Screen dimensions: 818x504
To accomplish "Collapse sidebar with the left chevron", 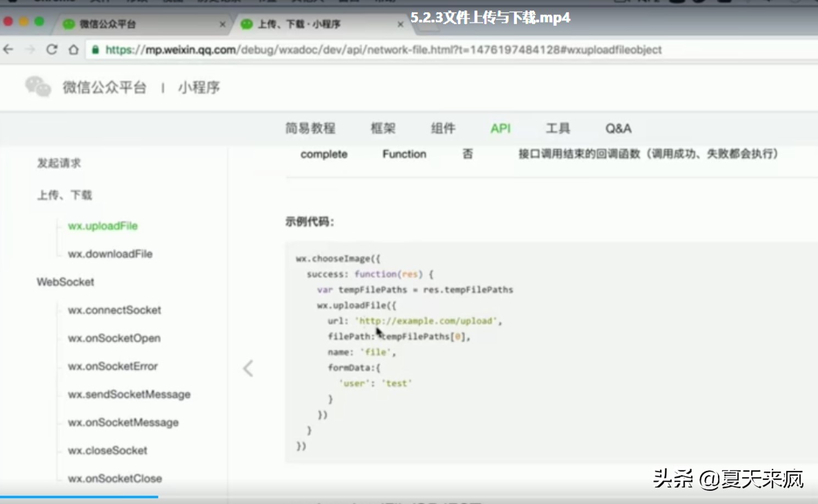I will 248,368.
